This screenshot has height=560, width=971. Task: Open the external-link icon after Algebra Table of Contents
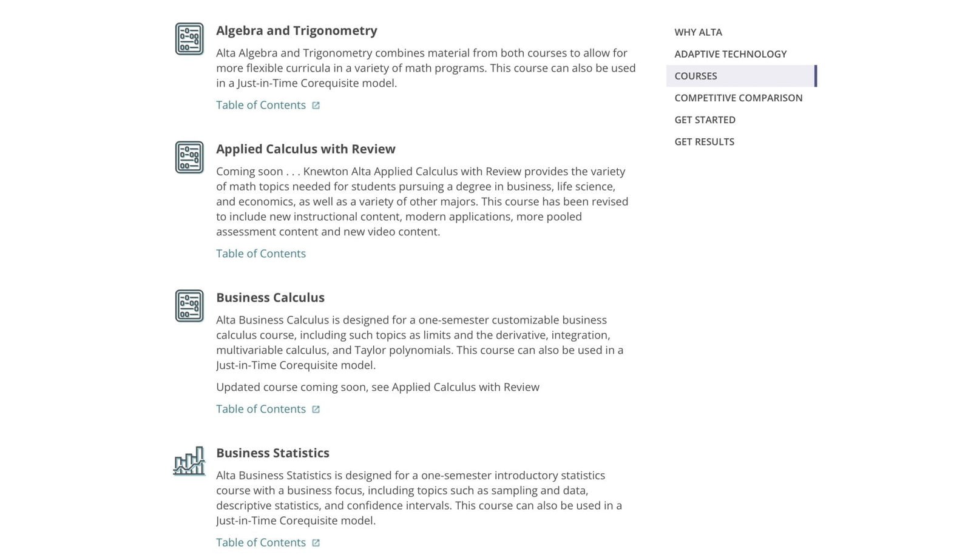(x=316, y=104)
